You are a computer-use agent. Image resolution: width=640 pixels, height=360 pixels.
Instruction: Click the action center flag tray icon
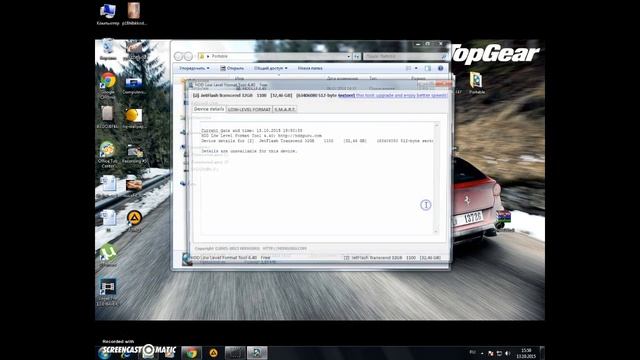(x=491, y=353)
